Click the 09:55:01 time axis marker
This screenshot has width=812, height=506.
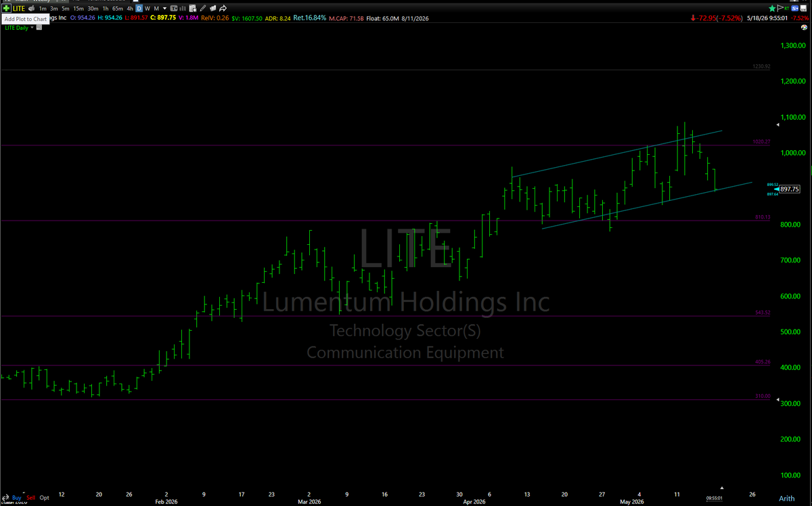715,498
